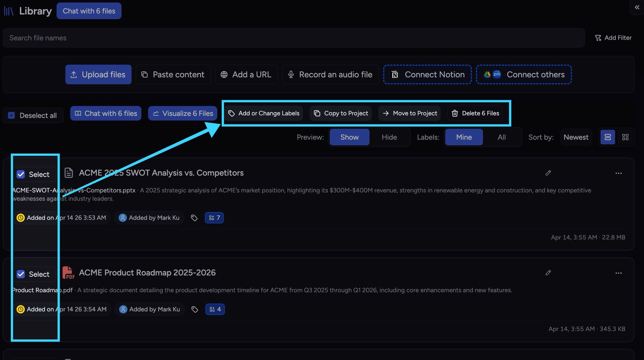Start Record an audio file
The width and height of the screenshot is (644, 360).
(331, 74)
